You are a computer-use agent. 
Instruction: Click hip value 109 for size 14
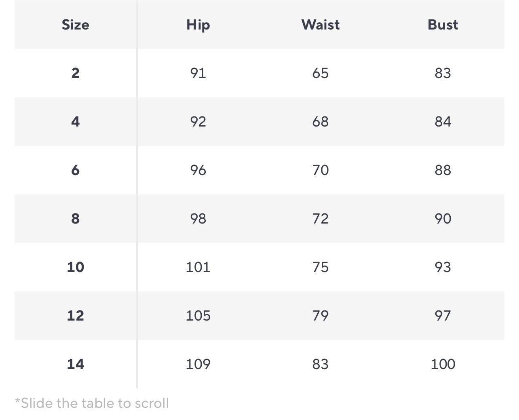(198, 364)
